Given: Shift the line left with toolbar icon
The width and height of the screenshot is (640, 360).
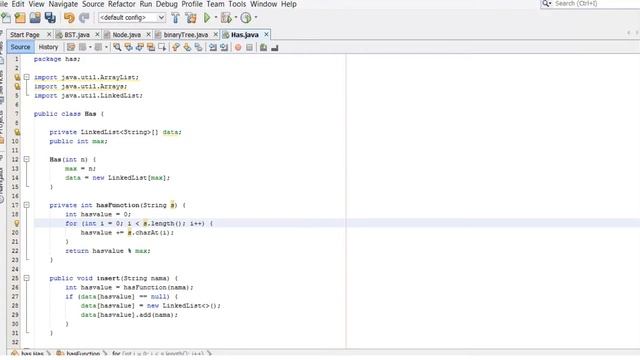Looking at the screenshot, I should 213,47.
